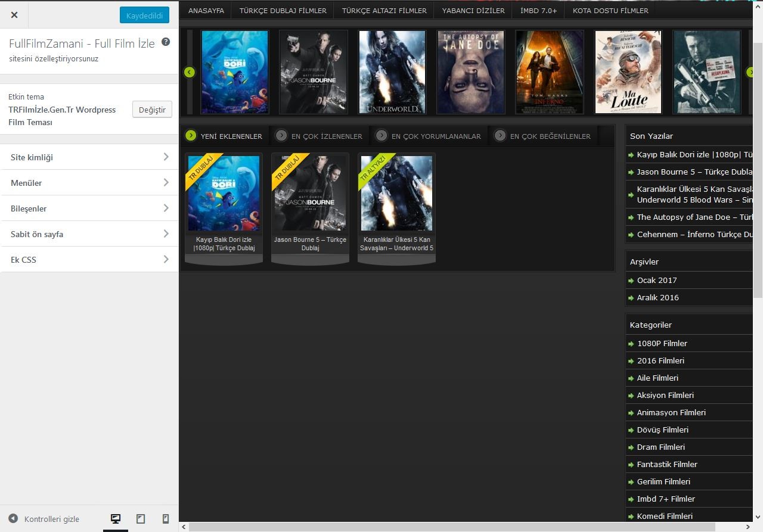Click the carousel left arrow icon

[190, 73]
